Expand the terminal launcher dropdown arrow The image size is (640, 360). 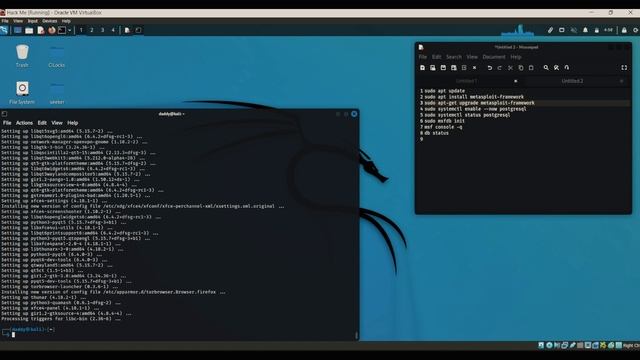(x=70, y=30)
